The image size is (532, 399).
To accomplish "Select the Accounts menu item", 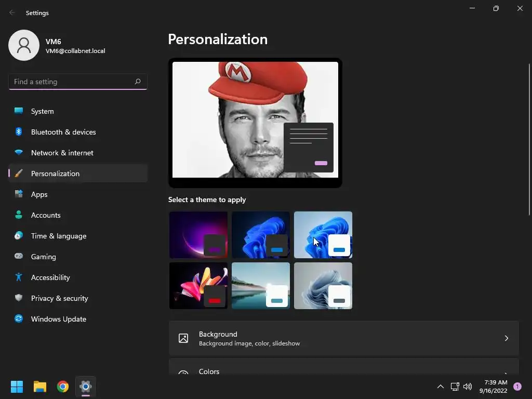I will (78, 215).
